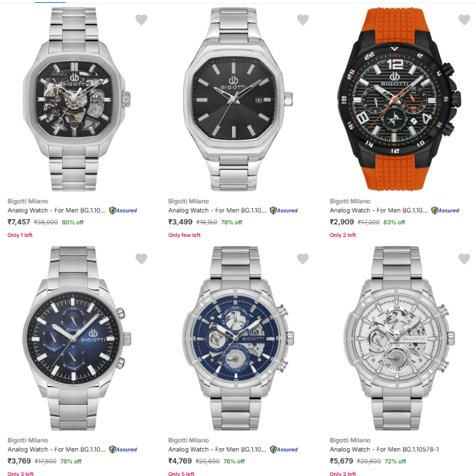Click Assured badge under ₹7,457 watch
Image resolution: width=476 pixels, height=476 pixels.
click(123, 210)
